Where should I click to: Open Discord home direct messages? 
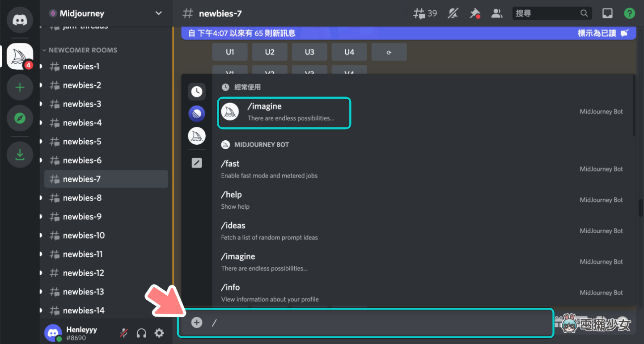pos(20,20)
